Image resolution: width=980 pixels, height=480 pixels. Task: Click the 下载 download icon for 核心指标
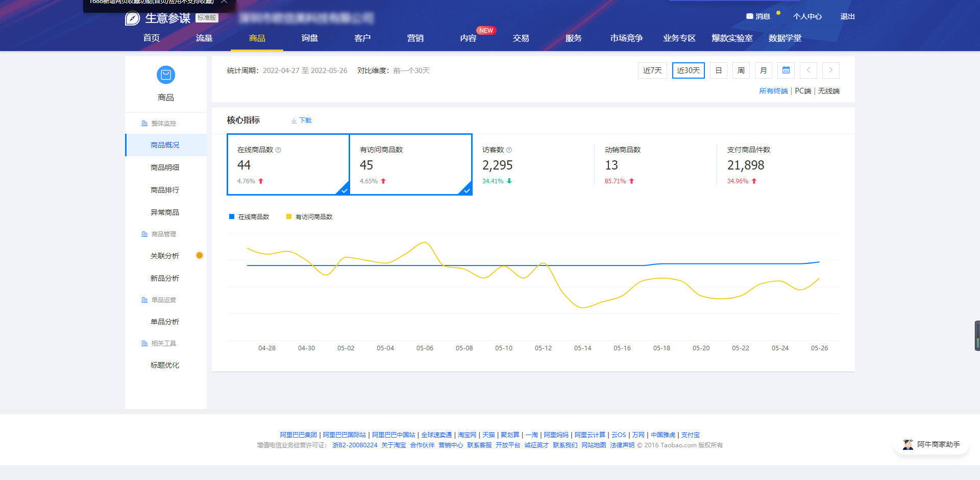tap(294, 121)
